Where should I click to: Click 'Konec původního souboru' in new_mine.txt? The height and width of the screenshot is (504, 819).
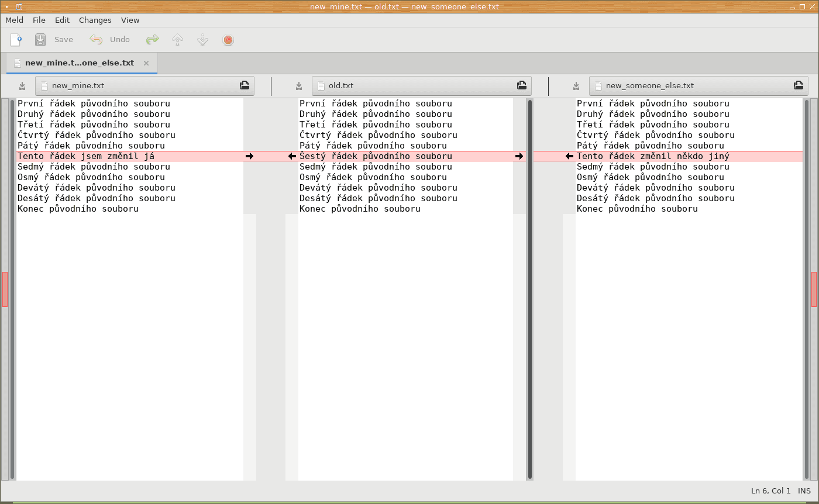coord(78,209)
